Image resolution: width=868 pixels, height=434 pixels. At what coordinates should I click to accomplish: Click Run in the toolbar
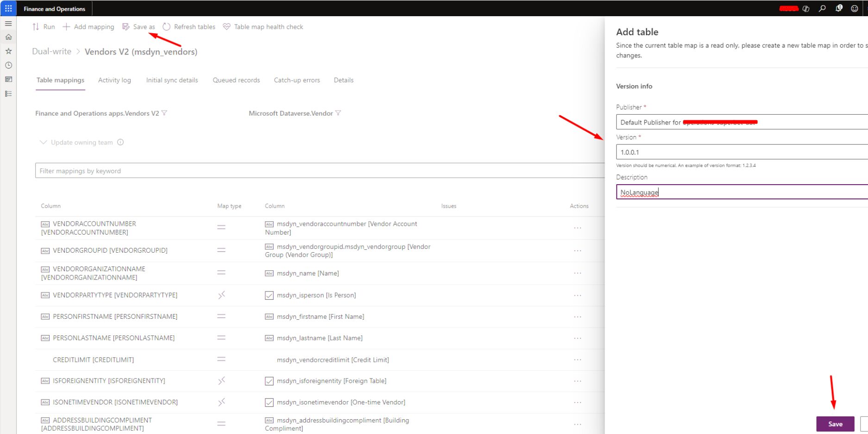click(x=44, y=27)
